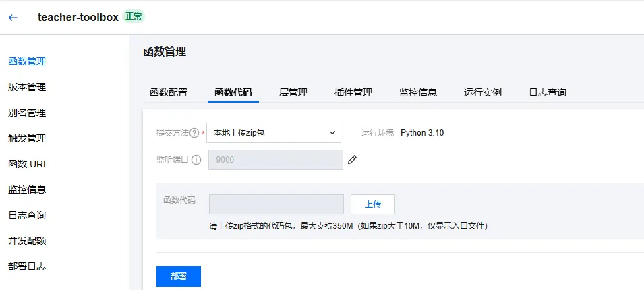This screenshot has width=644, height=290.
Task: Open 版本管理 in the sidebar
Action: coord(27,87)
